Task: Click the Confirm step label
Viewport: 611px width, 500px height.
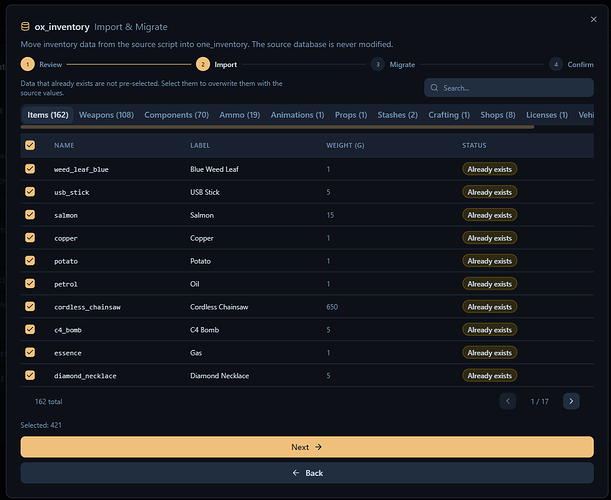Action: coord(581,65)
